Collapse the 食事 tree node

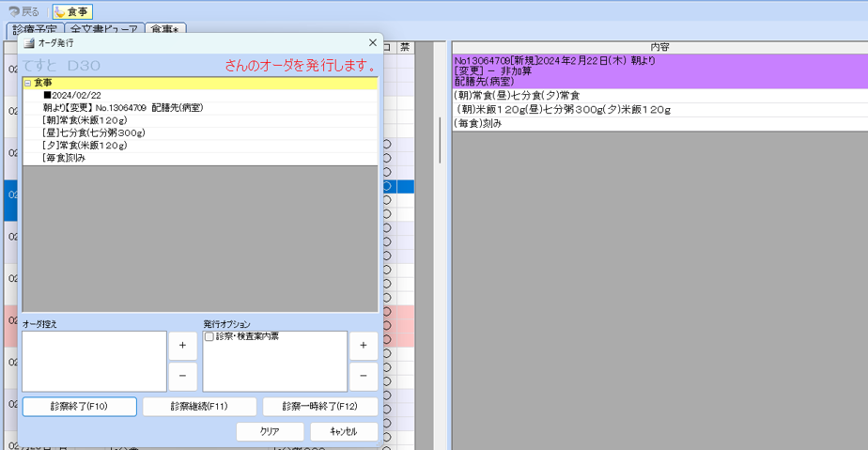[x=27, y=83]
